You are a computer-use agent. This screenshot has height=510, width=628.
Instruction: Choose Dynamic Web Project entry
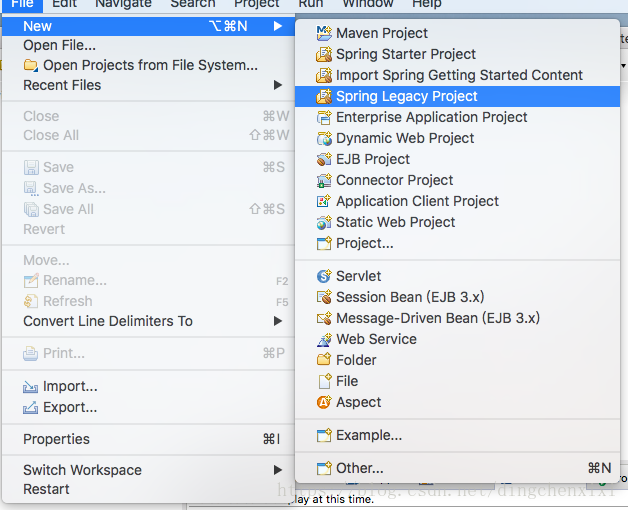click(x=457, y=138)
